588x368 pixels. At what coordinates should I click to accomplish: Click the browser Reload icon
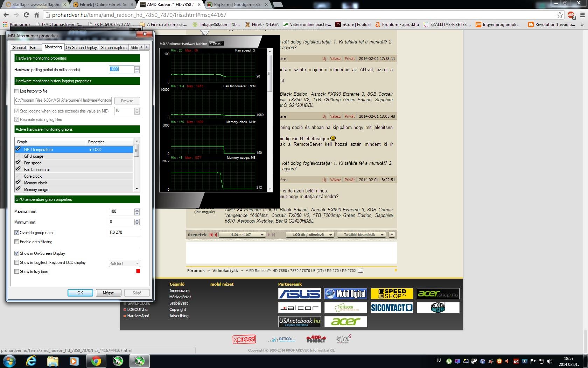click(x=26, y=15)
